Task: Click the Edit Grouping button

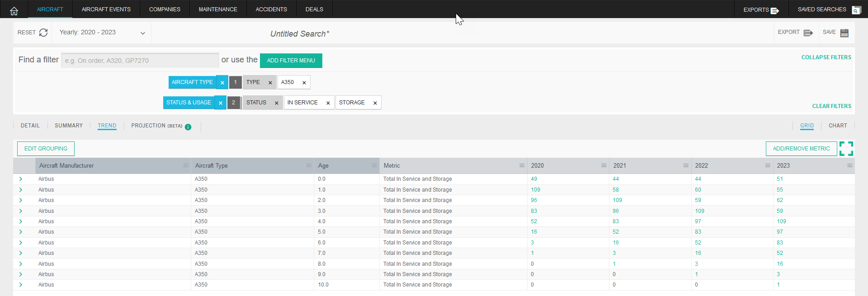Action: pos(46,149)
